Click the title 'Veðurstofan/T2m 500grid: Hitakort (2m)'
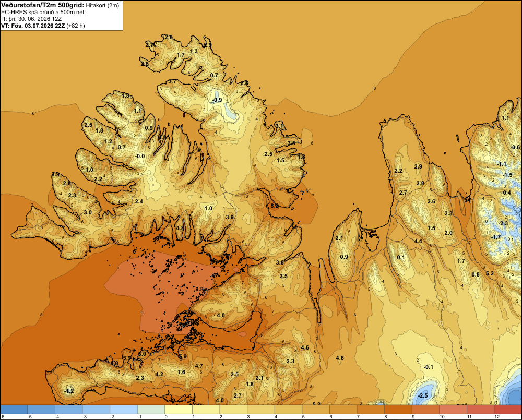522x420 pixels. tap(60, 5)
